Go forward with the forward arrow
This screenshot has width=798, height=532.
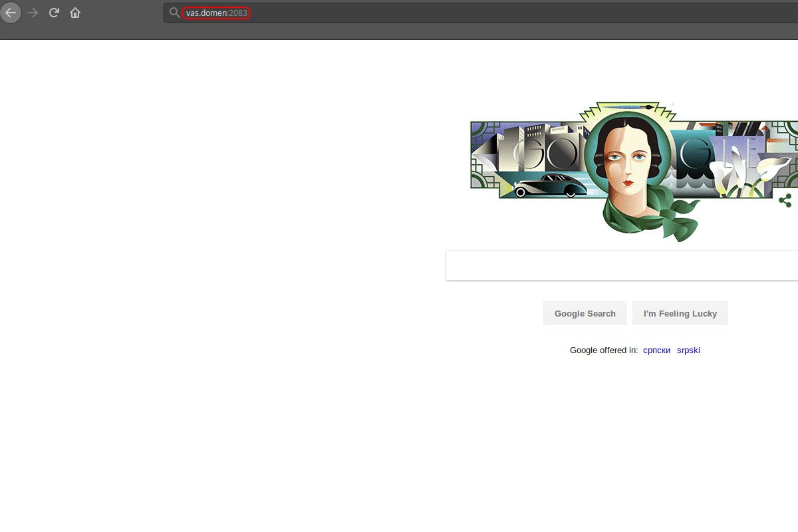point(33,13)
